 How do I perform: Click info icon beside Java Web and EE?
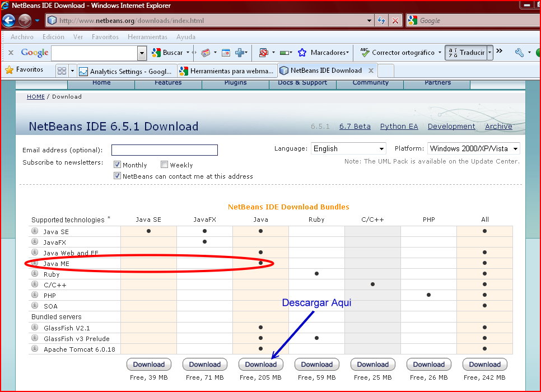[x=35, y=252]
